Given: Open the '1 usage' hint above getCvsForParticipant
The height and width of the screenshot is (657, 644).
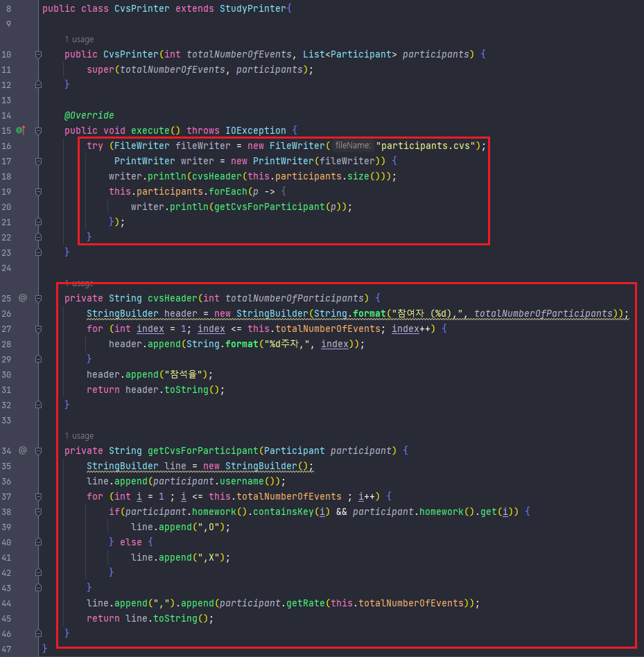Looking at the screenshot, I should click(79, 436).
